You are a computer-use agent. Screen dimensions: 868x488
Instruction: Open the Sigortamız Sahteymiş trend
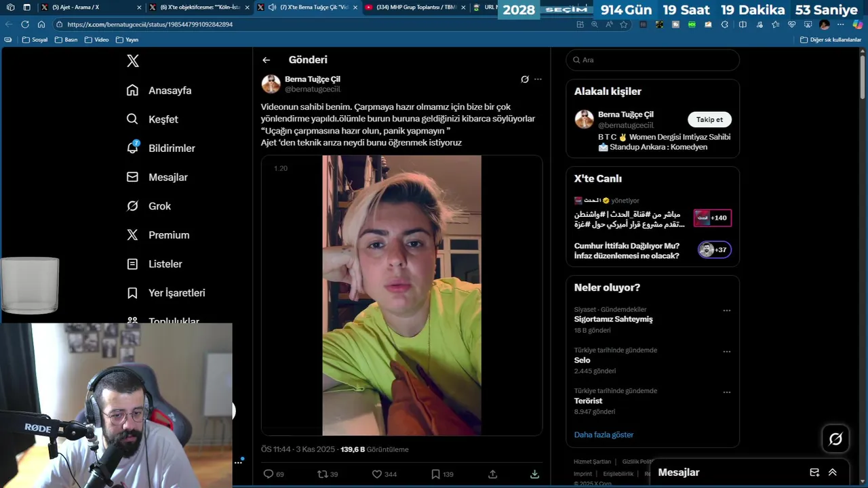[x=613, y=319]
